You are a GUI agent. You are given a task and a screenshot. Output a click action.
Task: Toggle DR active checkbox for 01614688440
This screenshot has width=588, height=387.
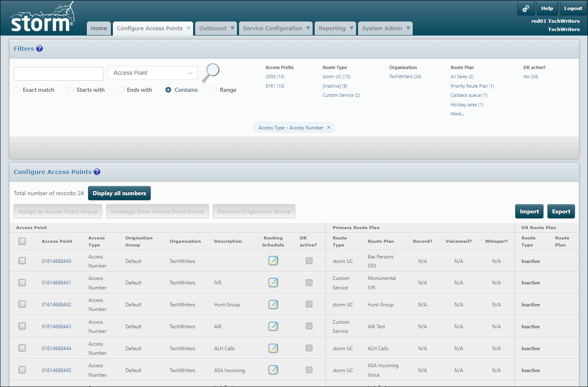tap(309, 261)
